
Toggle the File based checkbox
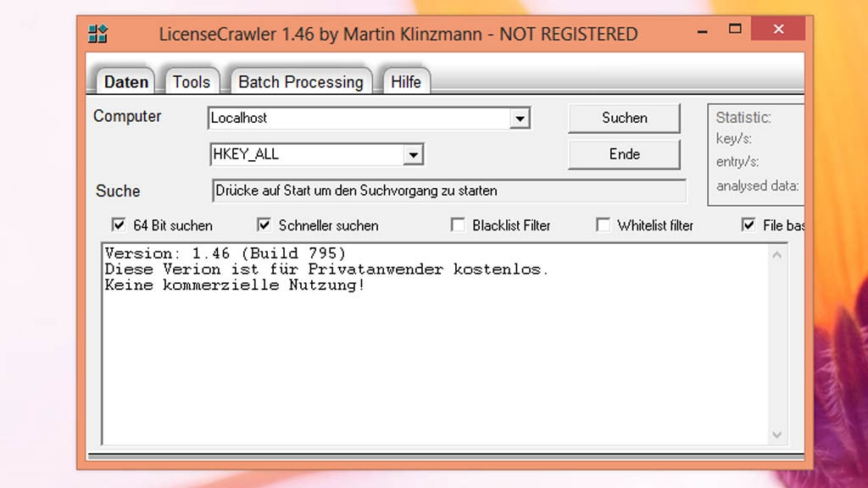748,225
